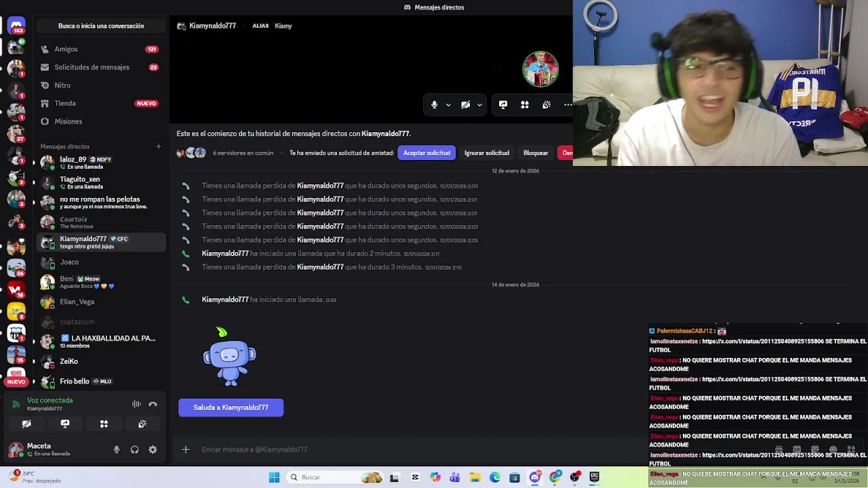This screenshot has height=488, width=868.
Task: Mute microphone in the call controls
Action: click(x=434, y=105)
